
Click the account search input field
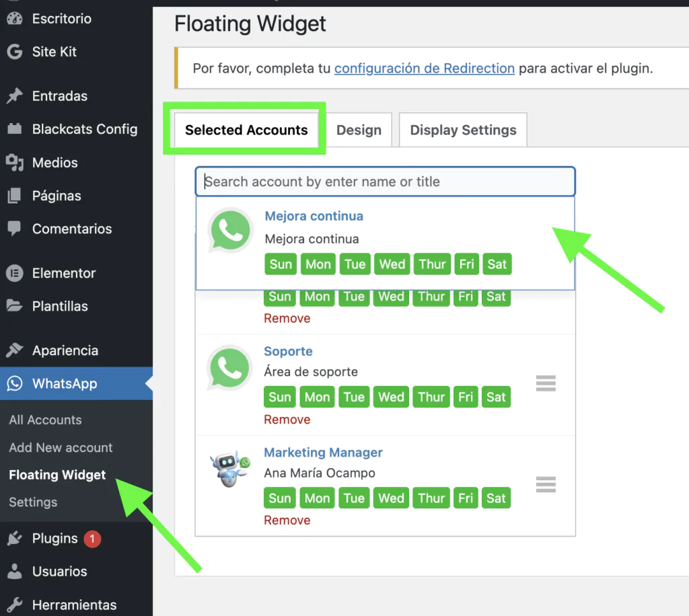385,181
